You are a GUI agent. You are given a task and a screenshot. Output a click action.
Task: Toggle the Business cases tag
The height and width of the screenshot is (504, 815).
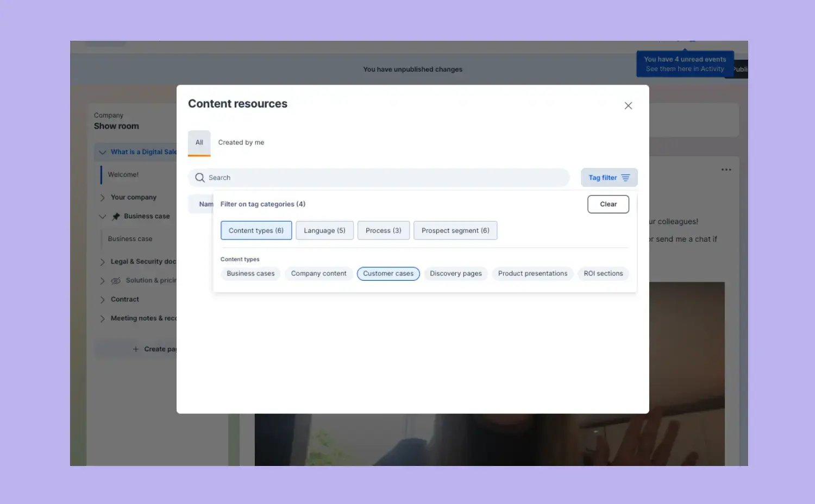(250, 274)
